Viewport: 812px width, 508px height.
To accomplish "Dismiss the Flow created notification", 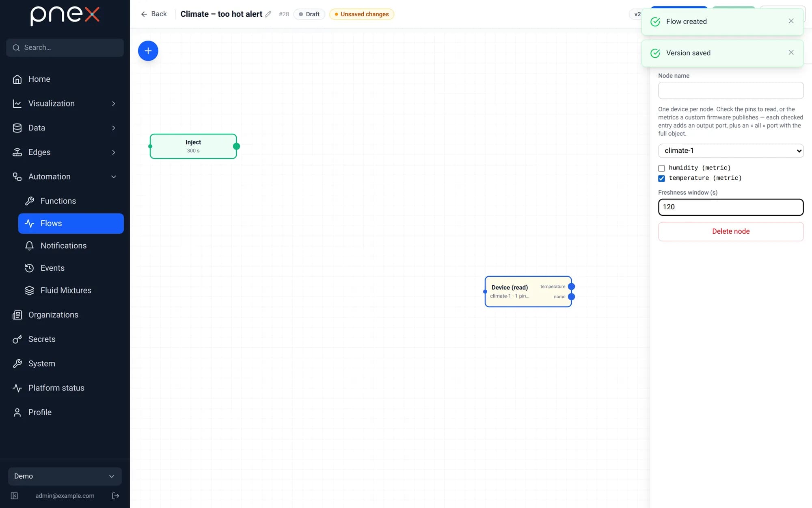I will coord(791,21).
